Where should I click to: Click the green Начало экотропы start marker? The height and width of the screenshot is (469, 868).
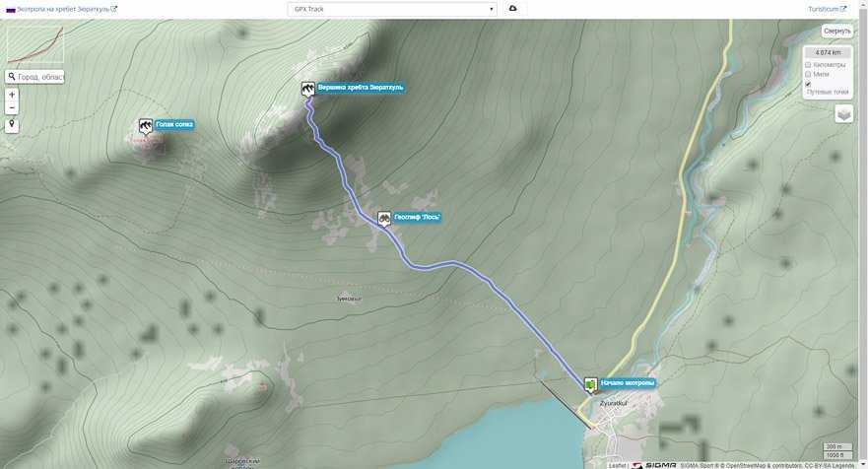(590, 383)
